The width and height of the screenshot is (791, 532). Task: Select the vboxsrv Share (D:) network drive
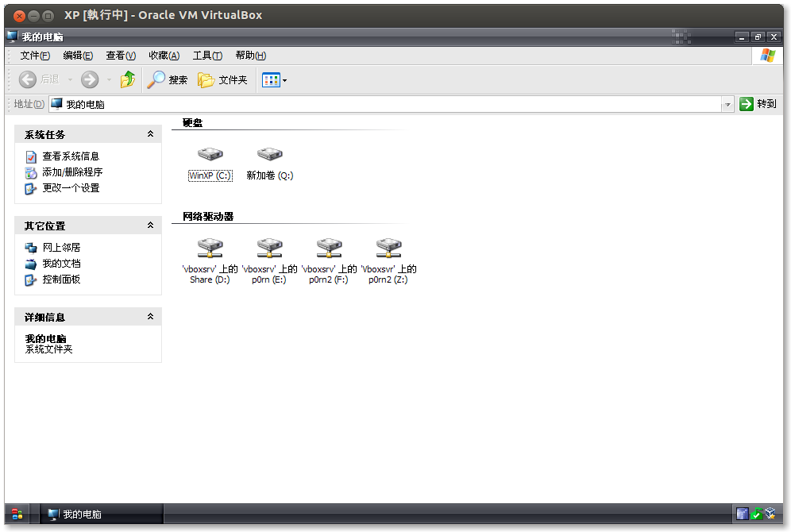tap(210, 248)
